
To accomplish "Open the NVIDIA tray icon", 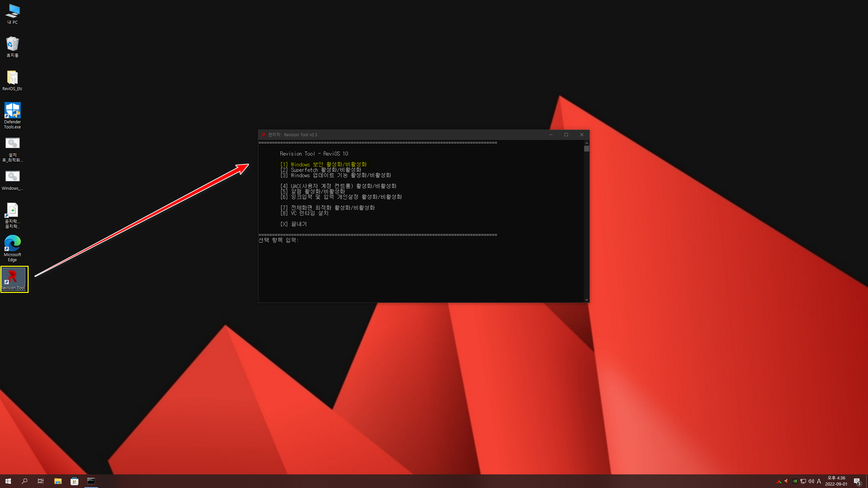I will pos(795,481).
